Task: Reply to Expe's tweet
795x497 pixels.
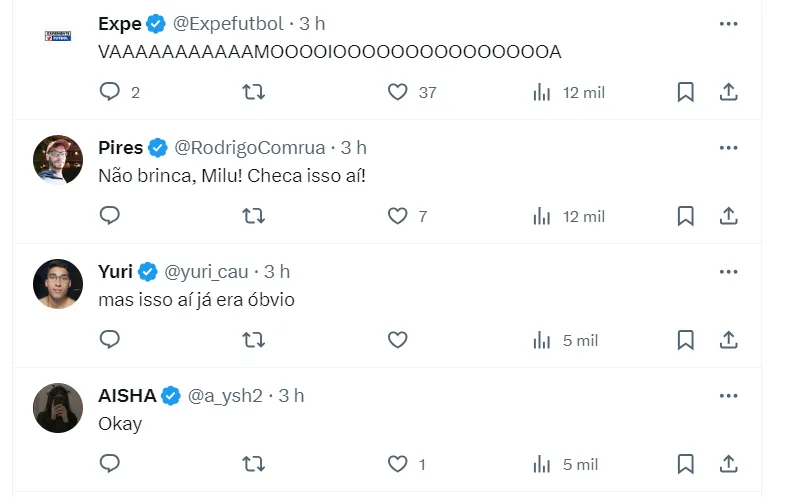Action: pos(110,92)
